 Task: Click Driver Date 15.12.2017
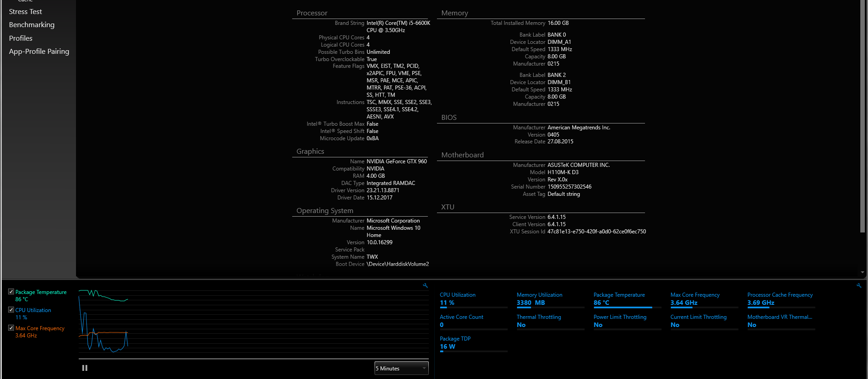(379, 198)
